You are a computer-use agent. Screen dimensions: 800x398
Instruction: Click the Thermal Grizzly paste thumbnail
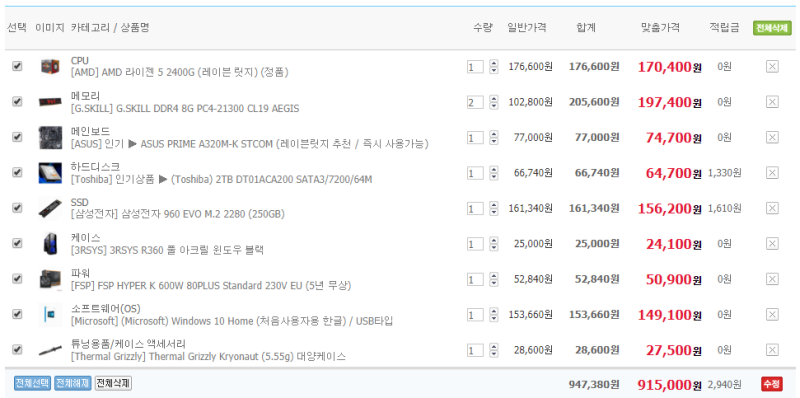coord(50,351)
